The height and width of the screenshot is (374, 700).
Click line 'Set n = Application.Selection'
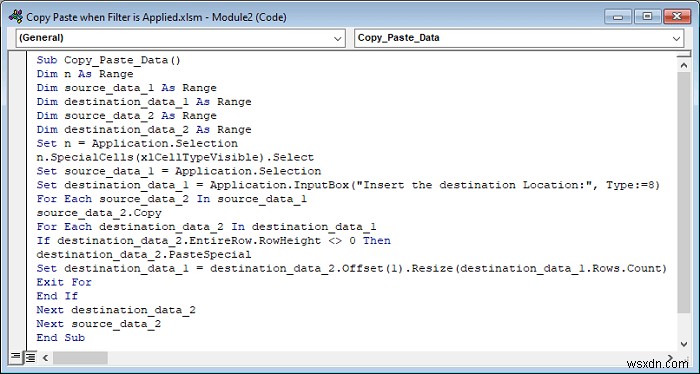pyautogui.click(x=137, y=143)
